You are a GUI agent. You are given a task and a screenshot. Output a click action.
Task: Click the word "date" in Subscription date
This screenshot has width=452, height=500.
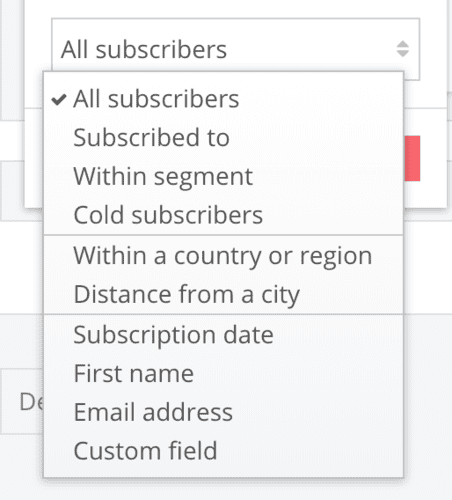coord(248,335)
